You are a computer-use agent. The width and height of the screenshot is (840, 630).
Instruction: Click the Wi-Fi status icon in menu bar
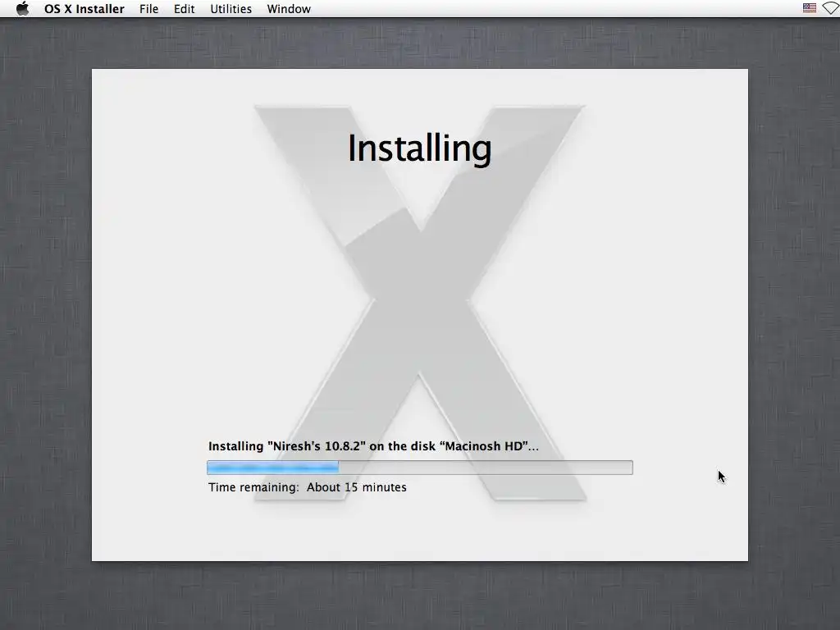click(831, 8)
